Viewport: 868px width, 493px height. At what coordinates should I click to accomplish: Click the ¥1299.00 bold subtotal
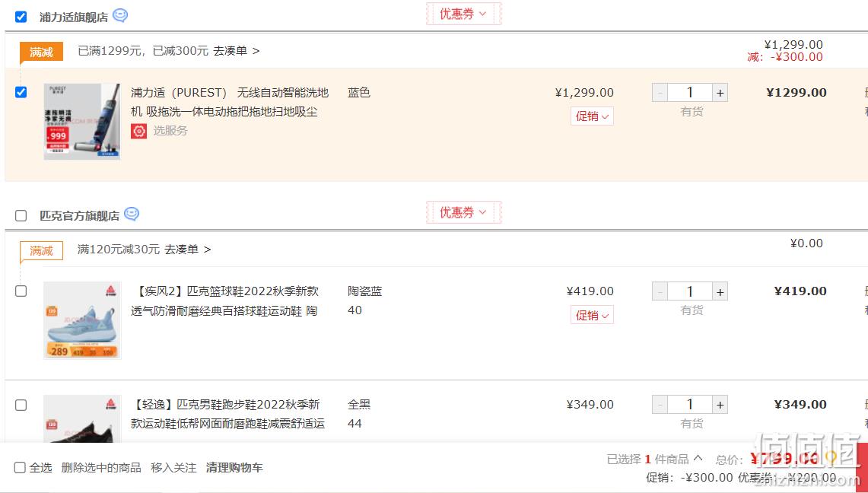(x=796, y=92)
